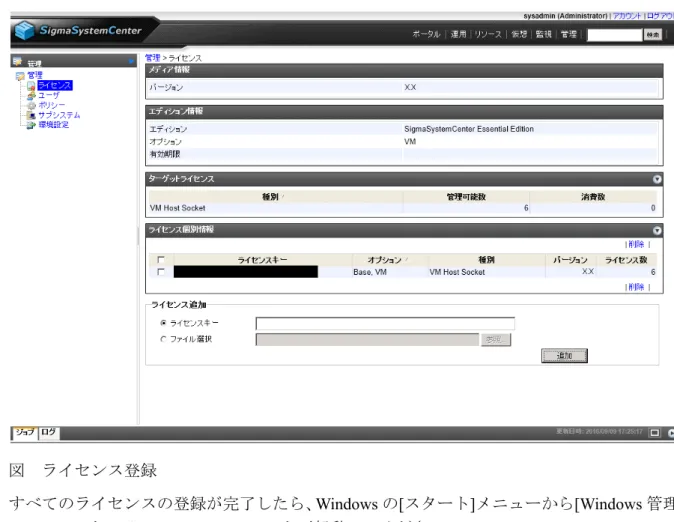674x522 pixels.
Task: Click the ポリシー gear tree icon
Action: pos(31,105)
